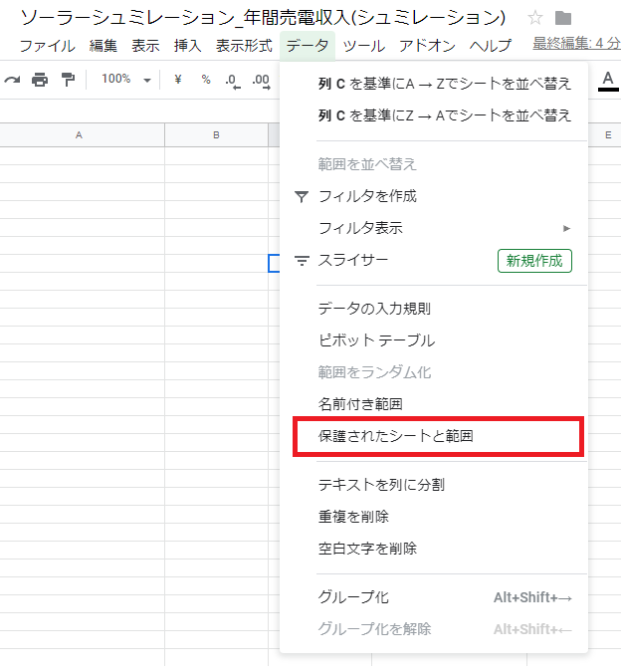Open the アドオン menu
621x672 pixels.
coord(427,46)
